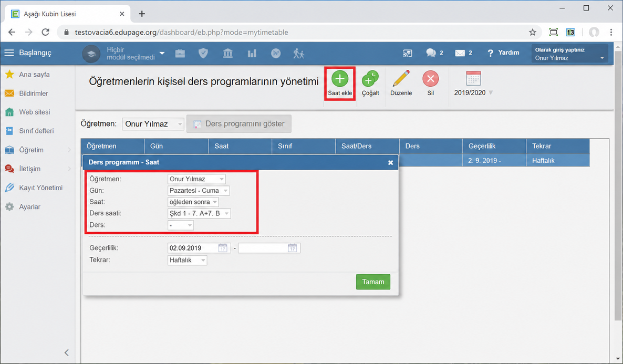Open the Gün dropdown Pazartesi - Cuma

click(x=198, y=190)
